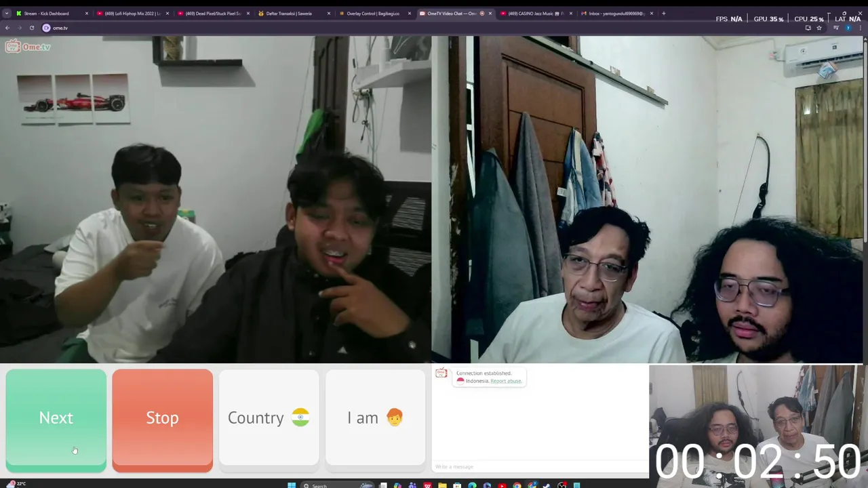Image resolution: width=868 pixels, height=488 pixels.
Task: Open YouTube app from the taskbar
Action: (x=502, y=485)
